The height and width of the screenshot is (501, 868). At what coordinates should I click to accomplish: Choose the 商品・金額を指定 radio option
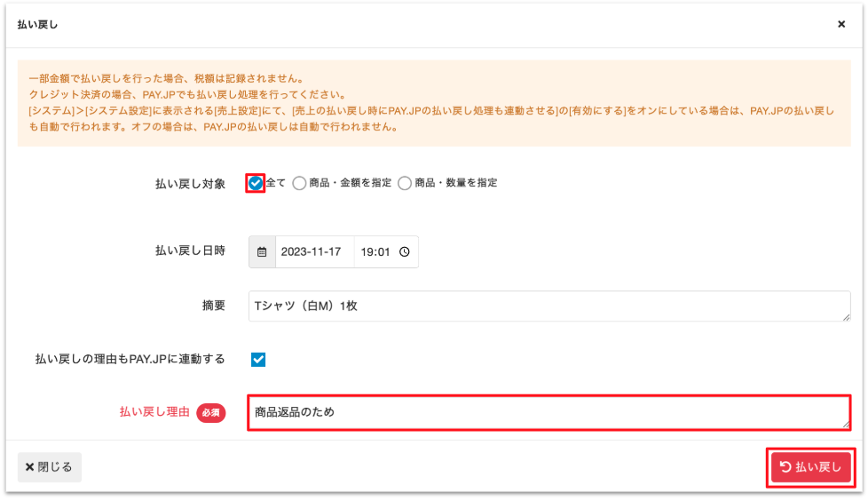tap(299, 183)
